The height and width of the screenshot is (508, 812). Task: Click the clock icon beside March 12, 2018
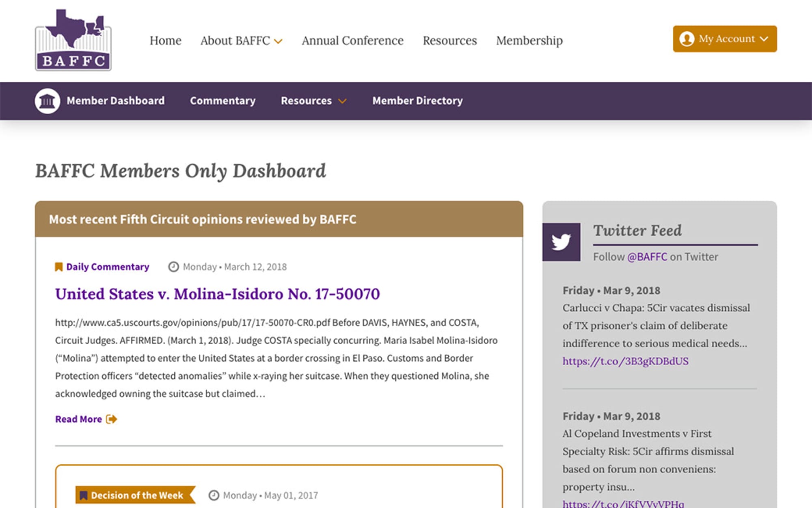click(x=174, y=267)
